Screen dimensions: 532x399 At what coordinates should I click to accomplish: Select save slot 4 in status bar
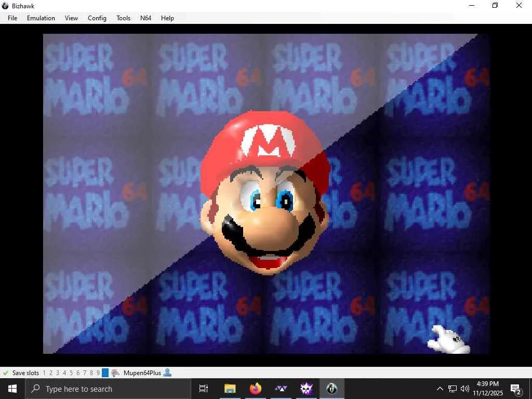pyautogui.click(x=64, y=373)
